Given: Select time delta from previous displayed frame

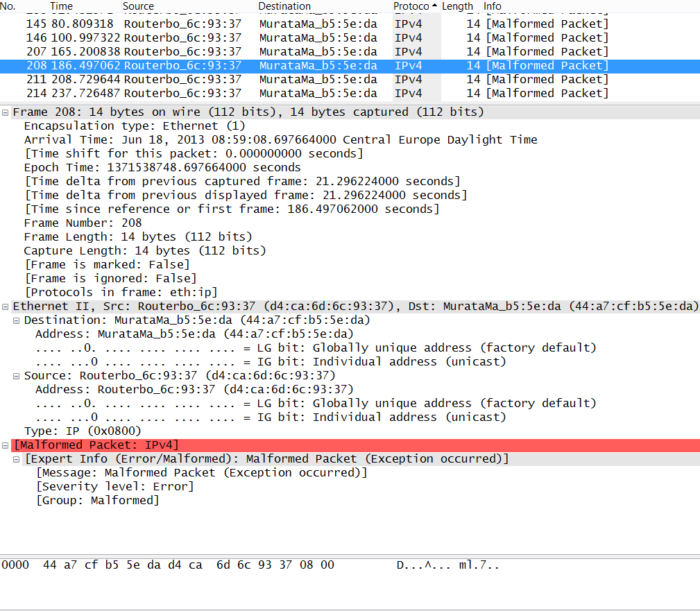Looking at the screenshot, I should click(246, 195).
